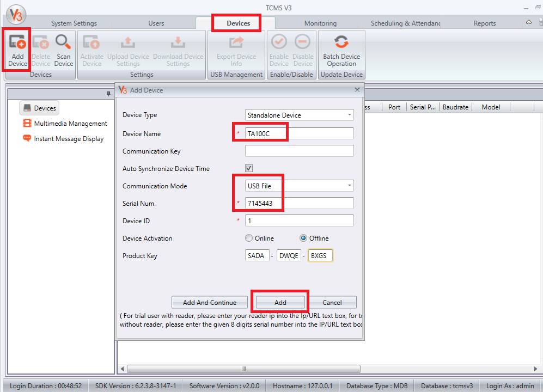Viewport: 543px width, 392px height.
Task: Click the Add button in the dialog
Action: pyautogui.click(x=280, y=302)
